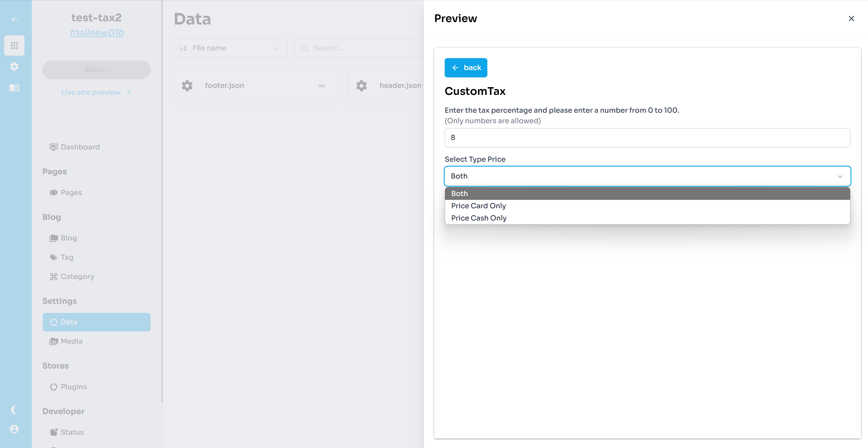Click the header.json gear icon
868x448 pixels.
[361, 86]
